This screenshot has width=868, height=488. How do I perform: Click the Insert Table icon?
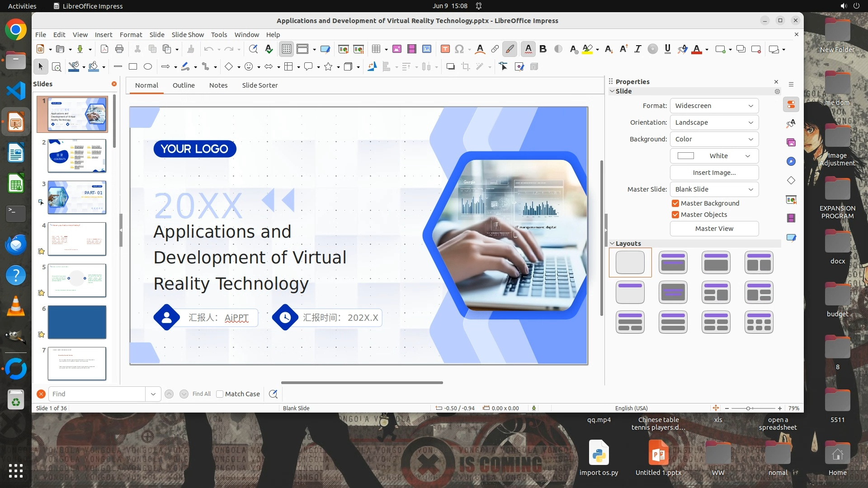pos(376,49)
